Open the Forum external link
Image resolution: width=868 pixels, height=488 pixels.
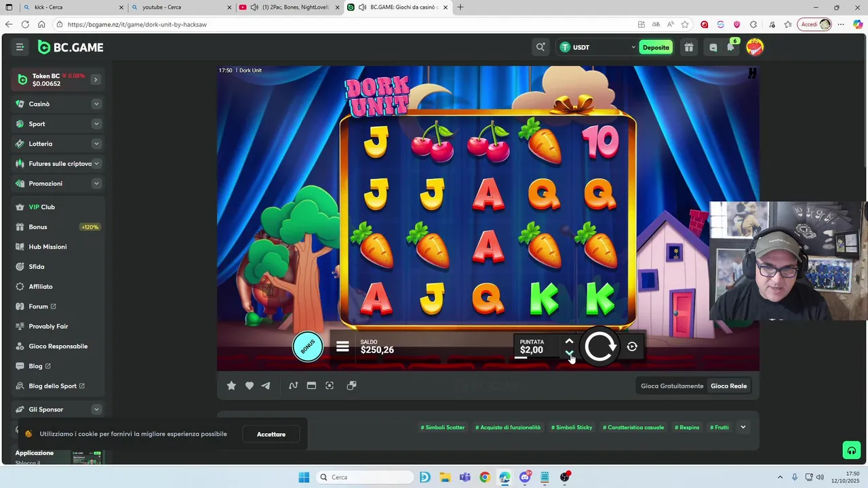(x=58, y=306)
